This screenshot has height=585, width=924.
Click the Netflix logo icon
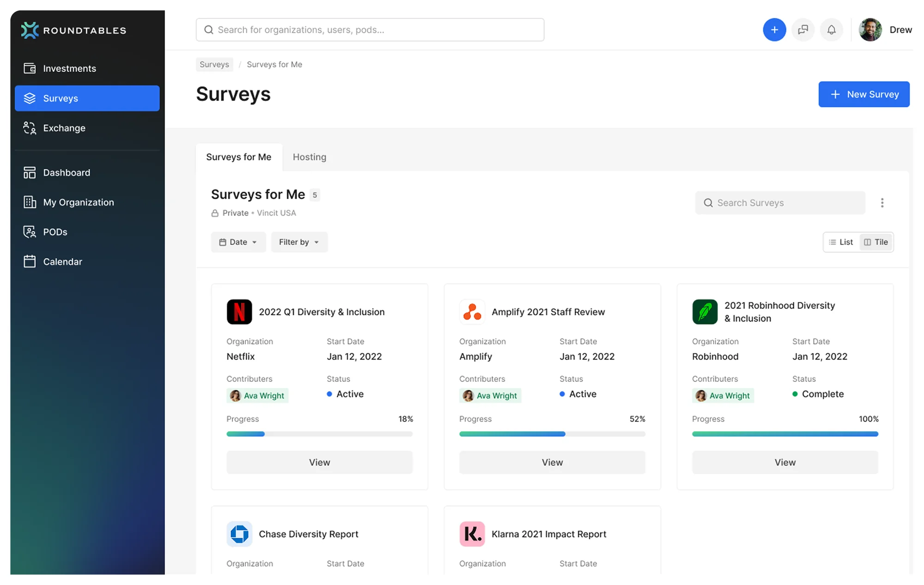click(x=239, y=312)
